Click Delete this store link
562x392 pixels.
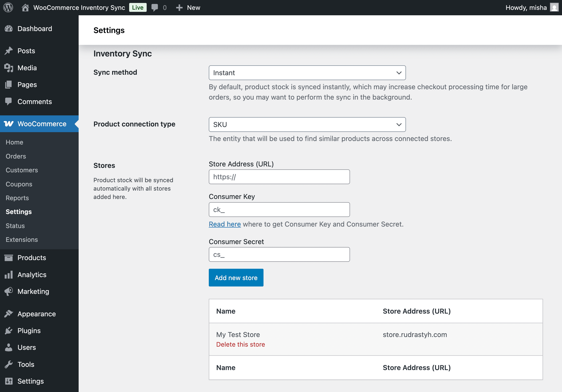click(x=240, y=344)
